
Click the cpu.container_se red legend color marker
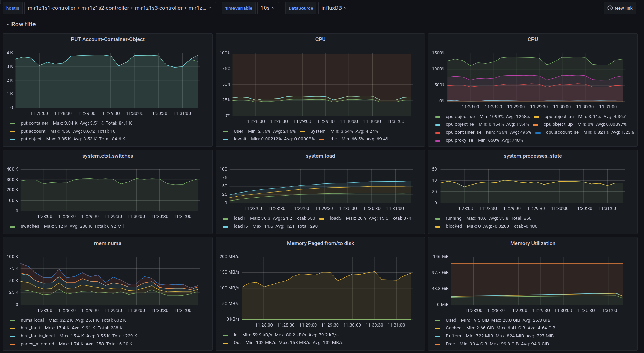pyautogui.click(x=438, y=133)
